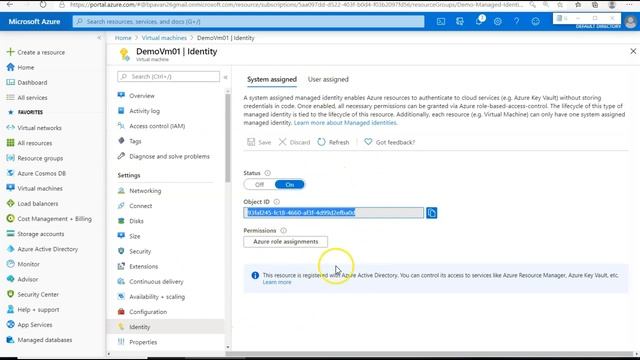The height and width of the screenshot is (360, 640).
Task: Open portal settings gear icon
Action: pyautogui.click(x=498, y=22)
